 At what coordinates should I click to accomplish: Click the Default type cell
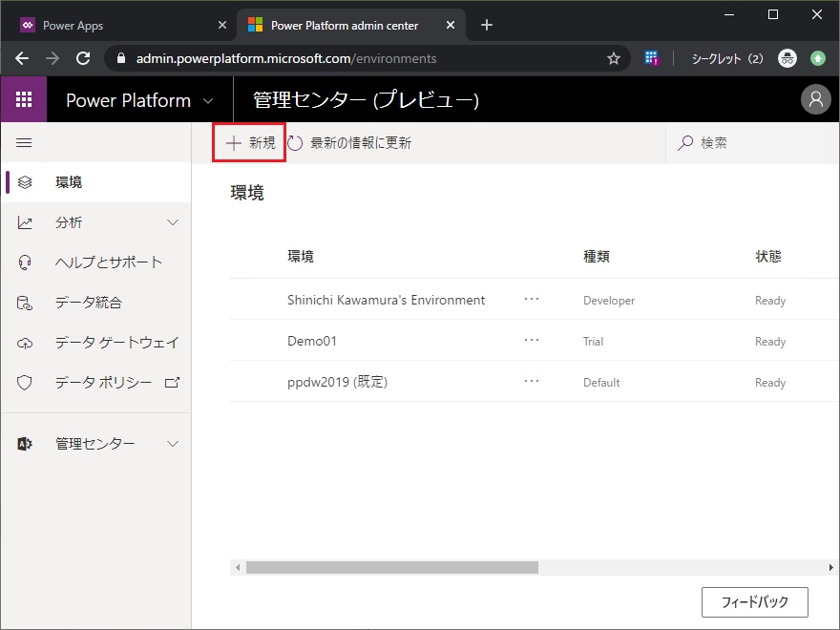(x=601, y=383)
